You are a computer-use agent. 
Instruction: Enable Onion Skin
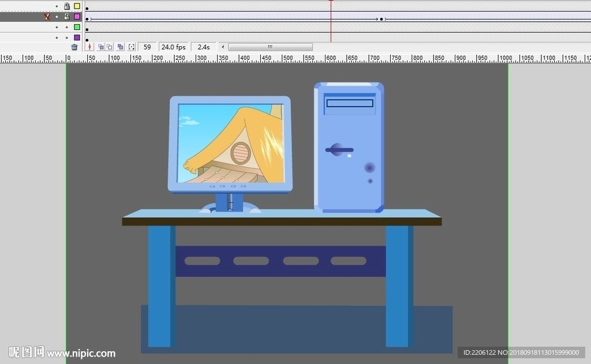[x=100, y=47]
